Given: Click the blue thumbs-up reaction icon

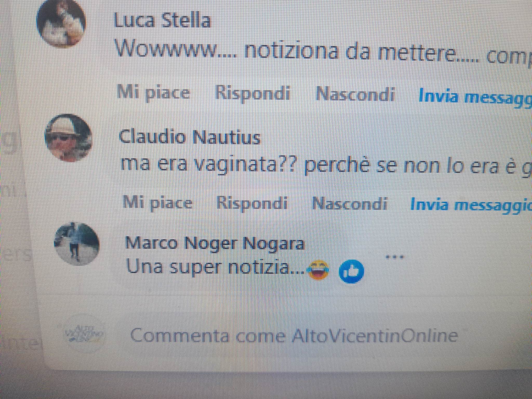Looking at the screenshot, I should (351, 271).
